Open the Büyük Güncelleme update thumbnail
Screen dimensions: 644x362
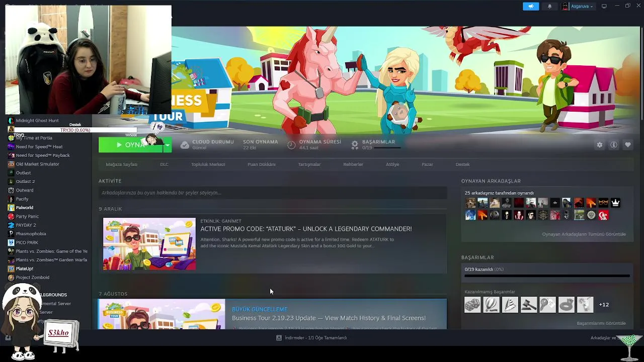click(162, 314)
